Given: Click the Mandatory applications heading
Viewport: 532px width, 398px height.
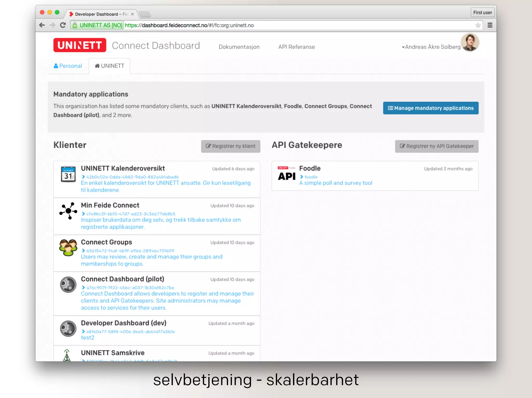Looking at the screenshot, I should click(x=91, y=94).
